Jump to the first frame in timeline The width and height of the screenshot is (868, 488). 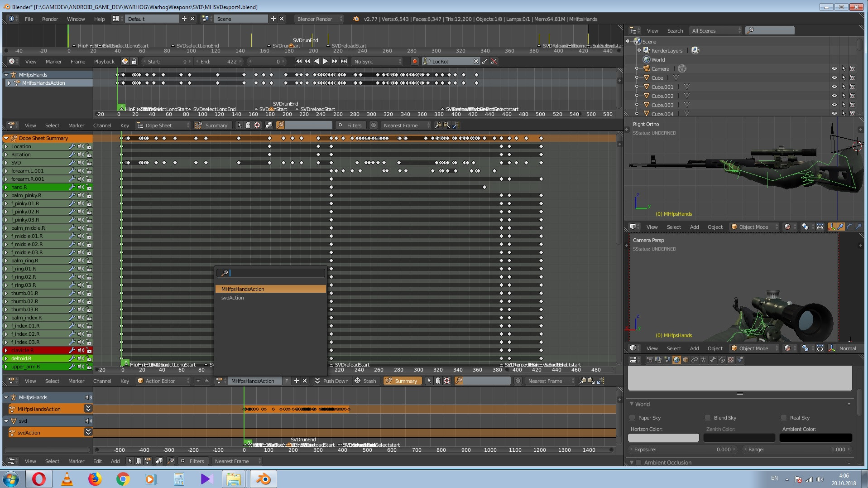[x=298, y=61]
